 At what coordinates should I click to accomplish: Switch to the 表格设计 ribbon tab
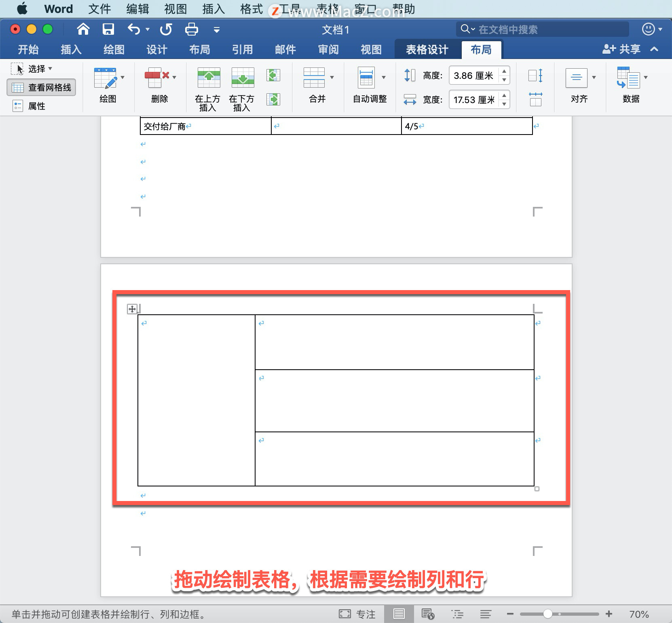click(x=427, y=49)
